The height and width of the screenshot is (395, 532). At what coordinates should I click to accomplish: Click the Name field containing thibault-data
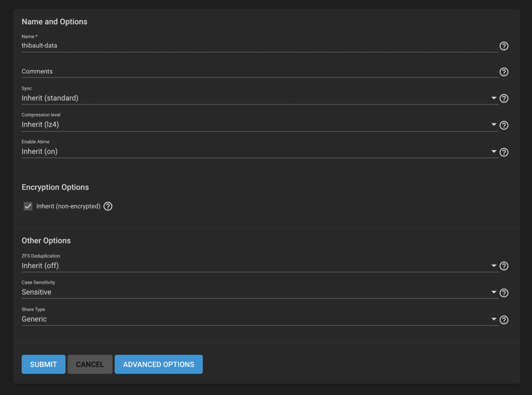[260, 45]
